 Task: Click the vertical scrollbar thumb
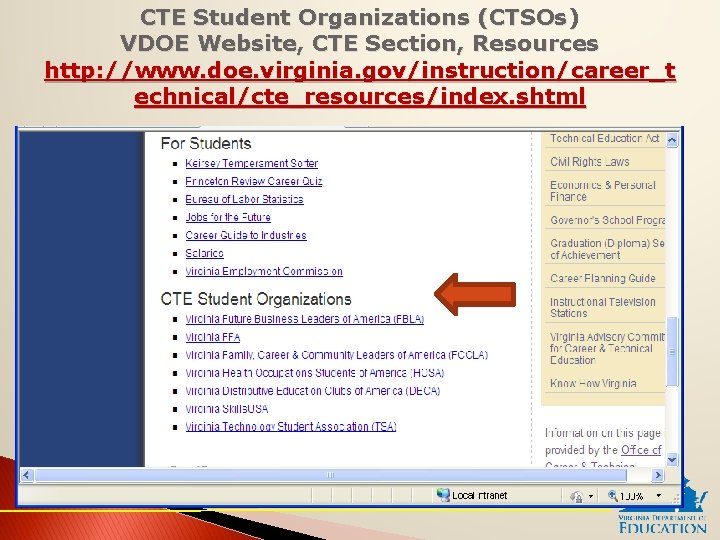(x=672, y=351)
